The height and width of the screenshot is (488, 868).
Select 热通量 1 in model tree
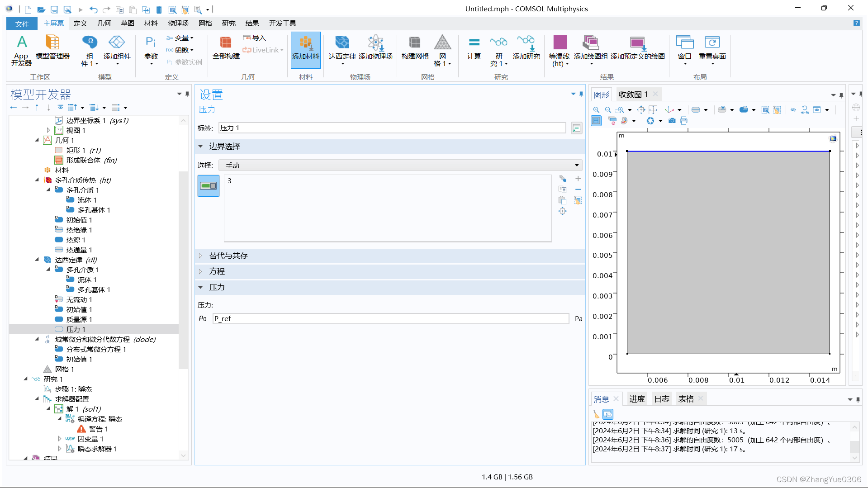(79, 250)
